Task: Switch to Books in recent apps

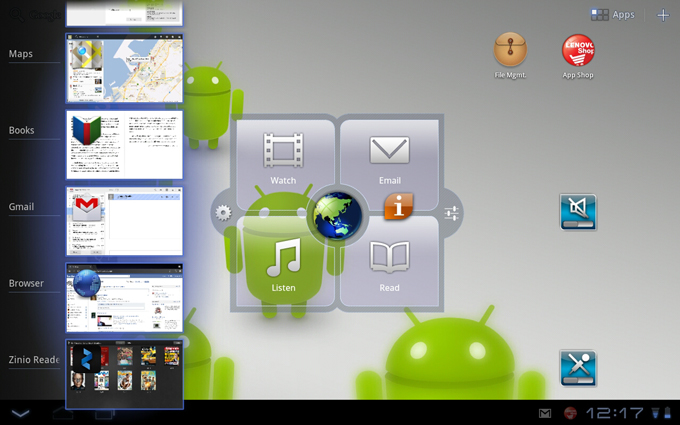Action: pos(124,144)
